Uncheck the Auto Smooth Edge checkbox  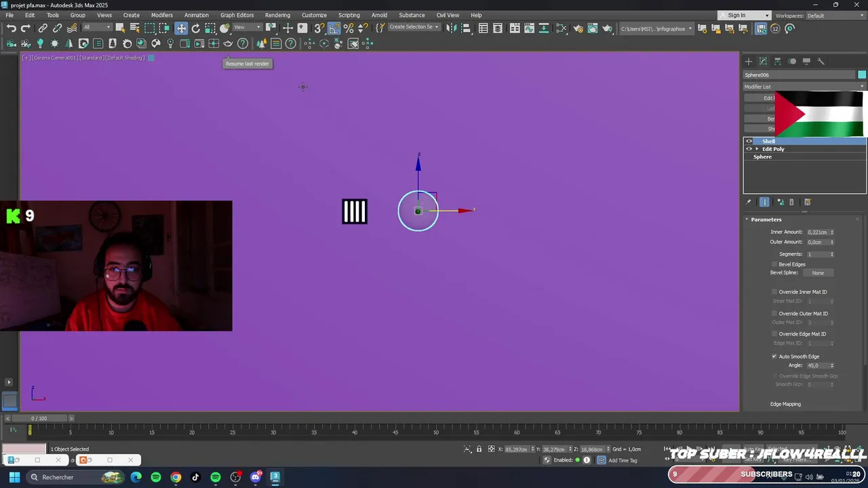[x=774, y=357]
